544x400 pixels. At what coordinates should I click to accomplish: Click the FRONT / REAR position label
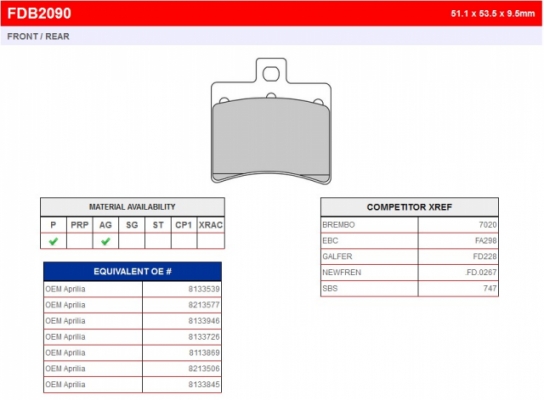38,36
